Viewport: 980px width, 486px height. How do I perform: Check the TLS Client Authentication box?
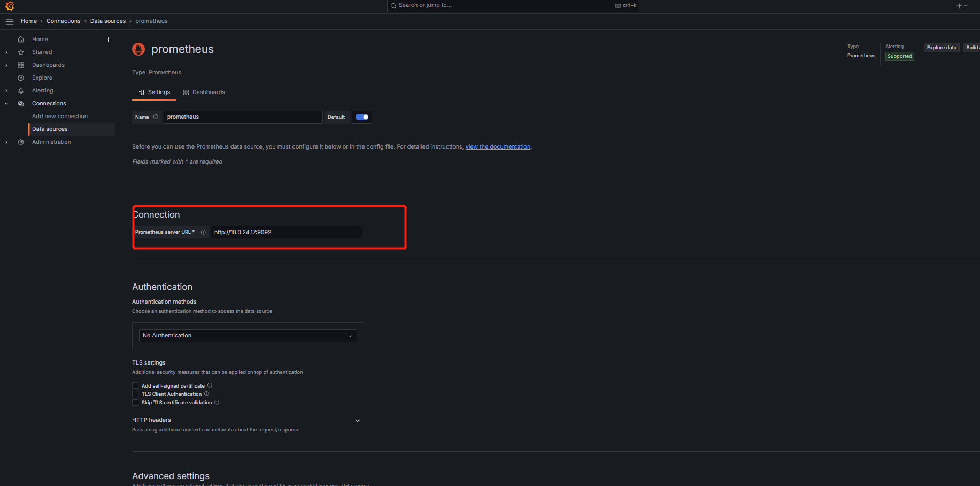(135, 394)
